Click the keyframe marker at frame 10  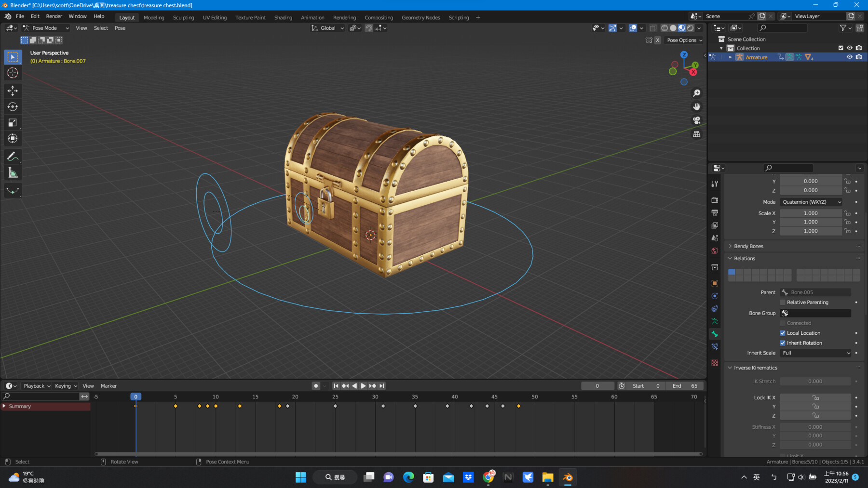point(215,406)
